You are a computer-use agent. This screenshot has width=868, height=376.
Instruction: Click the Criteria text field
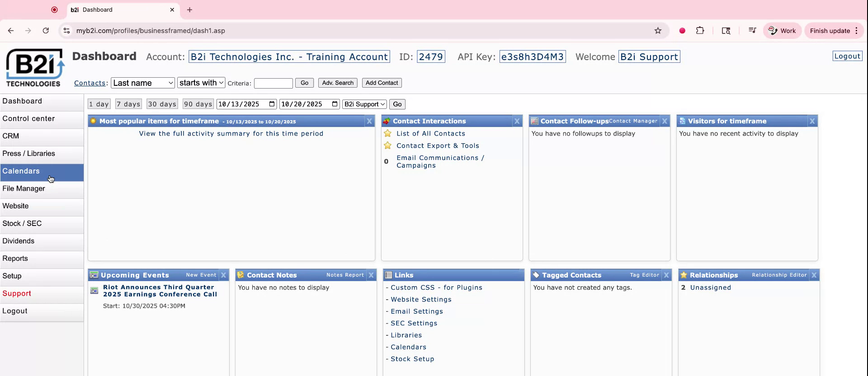(x=274, y=83)
